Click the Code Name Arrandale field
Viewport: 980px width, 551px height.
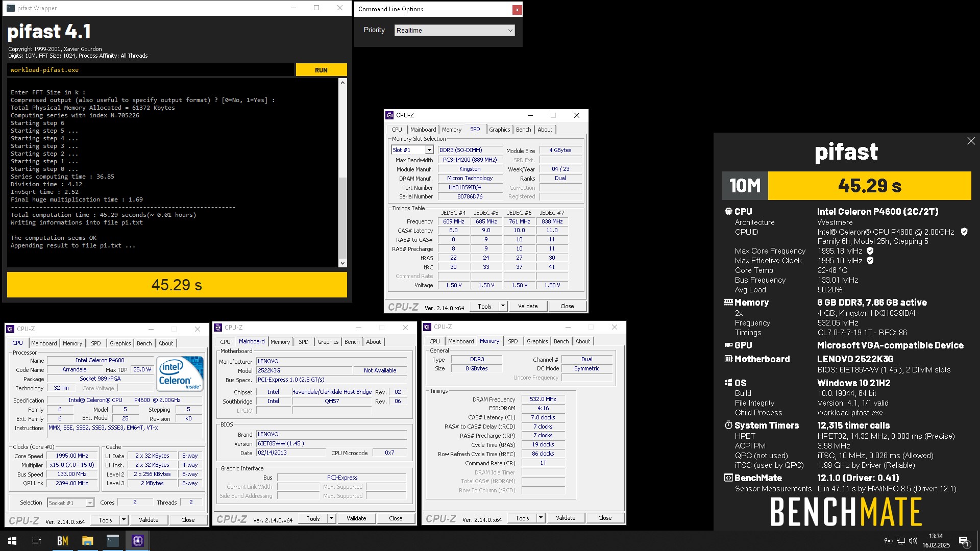[75, 370]
